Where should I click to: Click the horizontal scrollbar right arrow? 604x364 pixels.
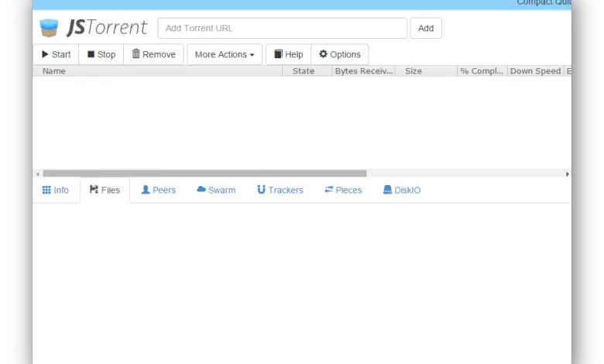pos(567,174)
